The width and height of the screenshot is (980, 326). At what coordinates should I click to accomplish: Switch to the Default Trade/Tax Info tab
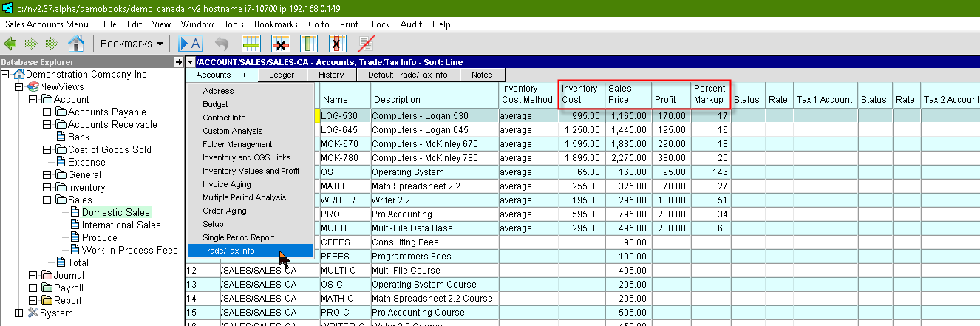point(407,75)
